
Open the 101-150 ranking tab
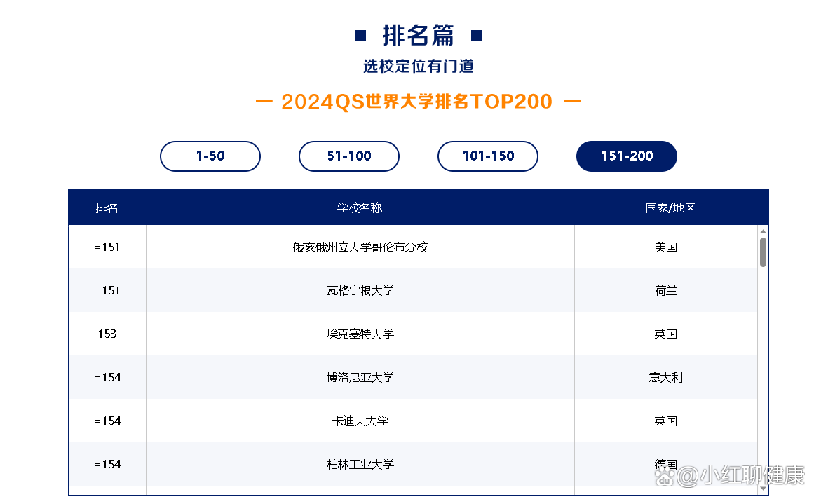pyautogui.click(x=488, y=156)
